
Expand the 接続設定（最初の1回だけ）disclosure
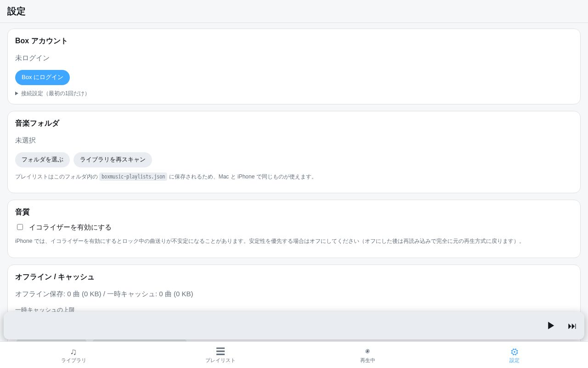pyautogui.click(x=51, y=93)
